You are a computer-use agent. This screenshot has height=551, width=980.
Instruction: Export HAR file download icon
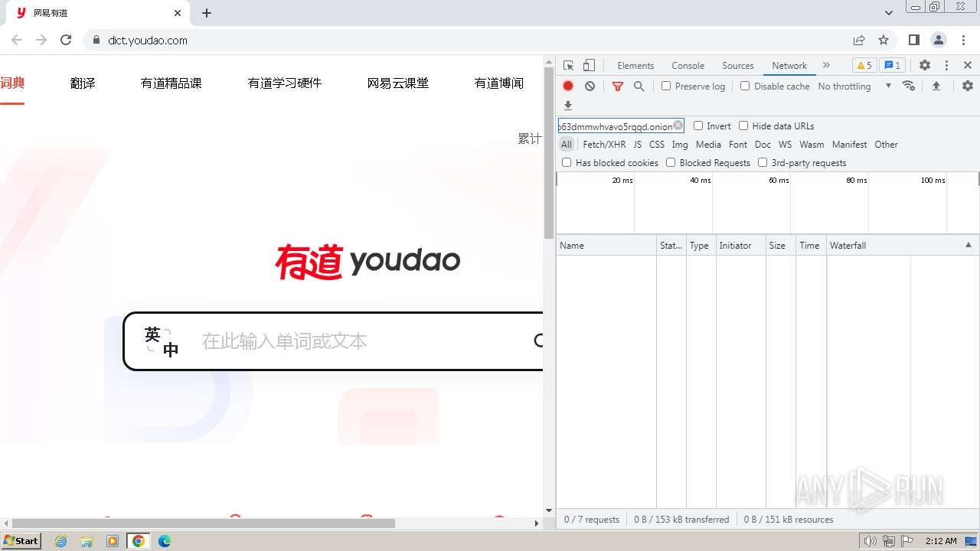[x=568, y=106]
